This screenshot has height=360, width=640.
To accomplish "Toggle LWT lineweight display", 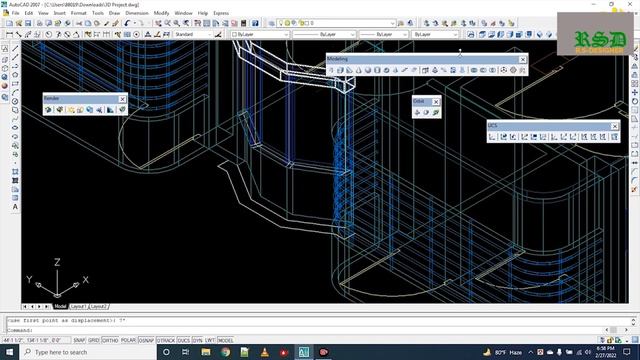I will point(210,340).
